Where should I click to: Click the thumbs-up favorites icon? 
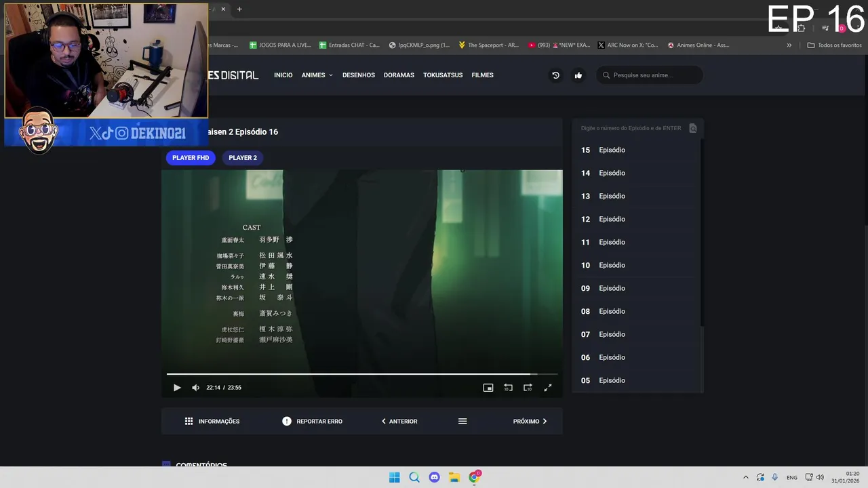point(578,75)
